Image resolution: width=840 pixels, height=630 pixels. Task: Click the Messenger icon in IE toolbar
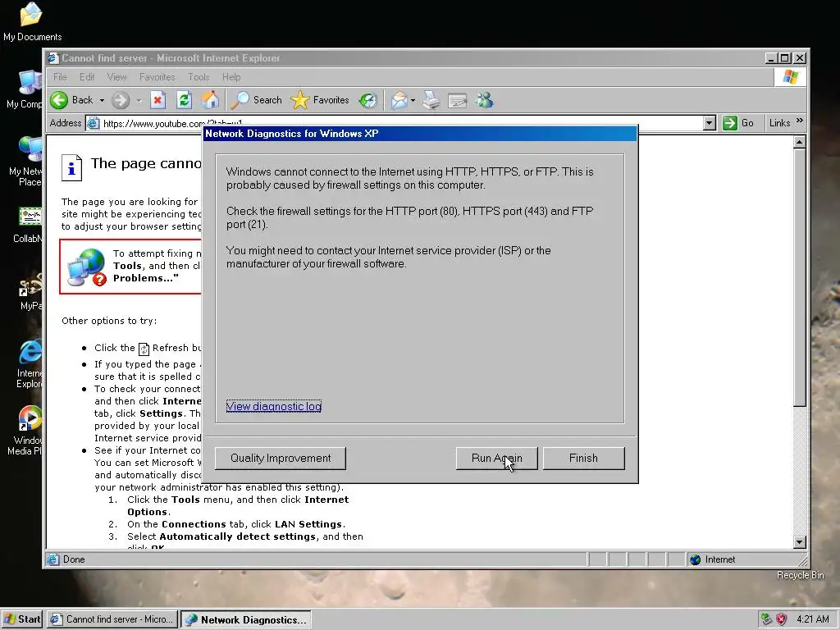click(x=484, y=100)
